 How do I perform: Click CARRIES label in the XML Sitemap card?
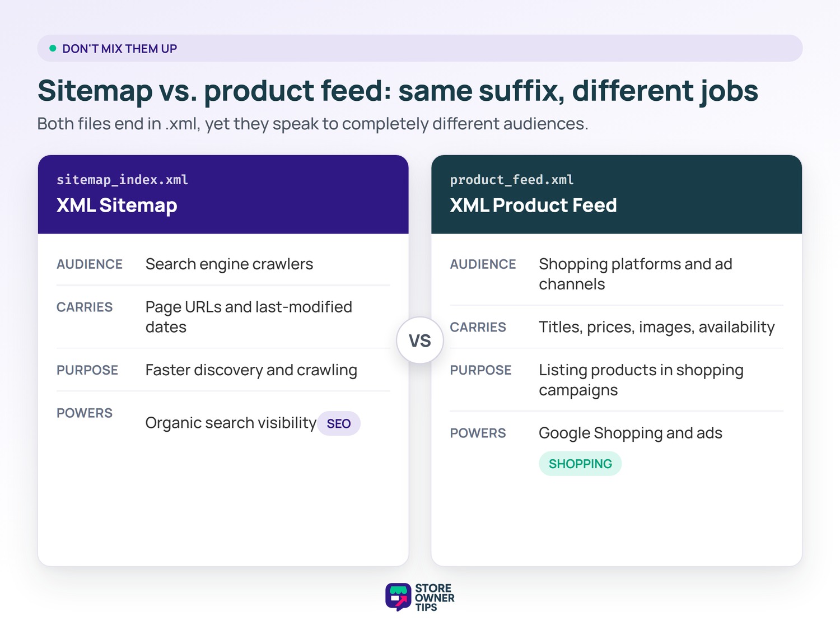[85, 307]
